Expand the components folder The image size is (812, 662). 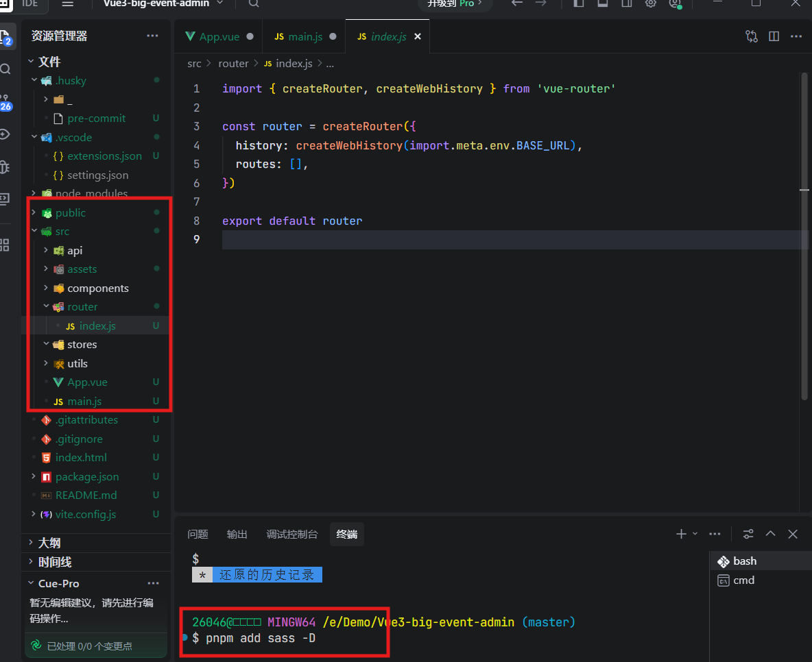coord(46,288)
